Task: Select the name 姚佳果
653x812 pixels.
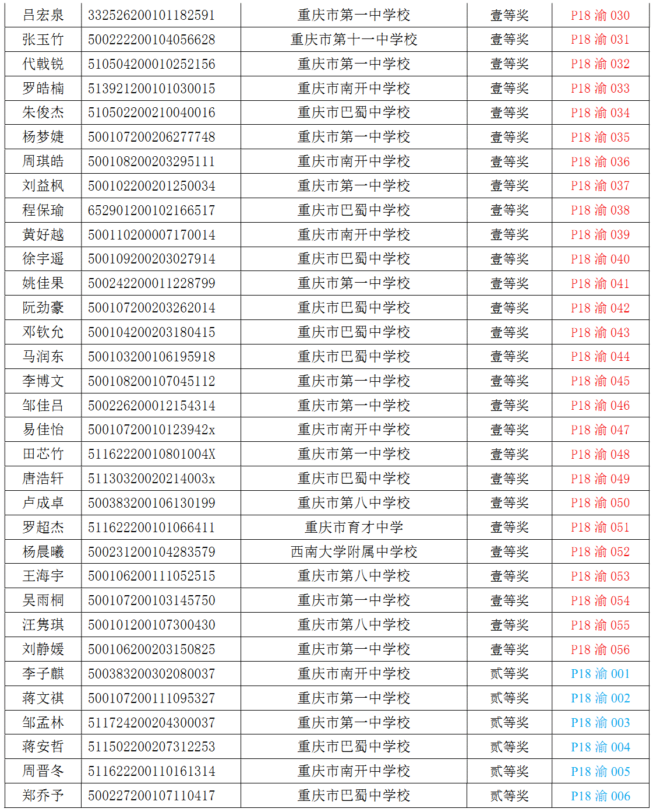Action: click(43, 283)
